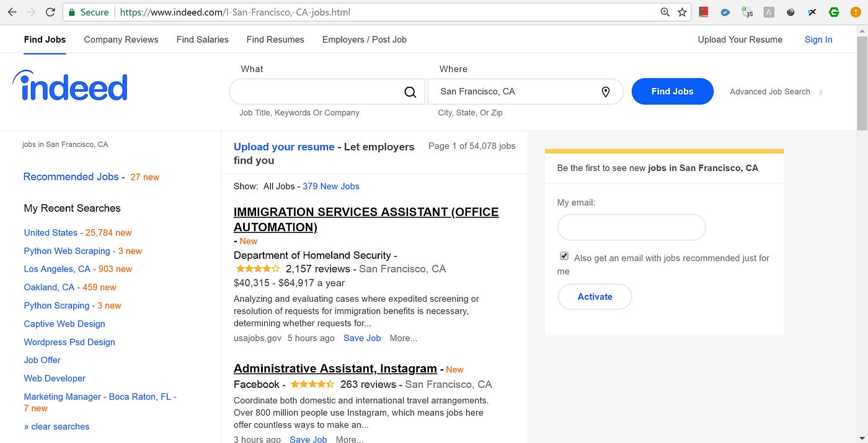868x443 pixels.
Task: Click the red book extension icon
Action: pyautogui.click(x=703, y=12)
